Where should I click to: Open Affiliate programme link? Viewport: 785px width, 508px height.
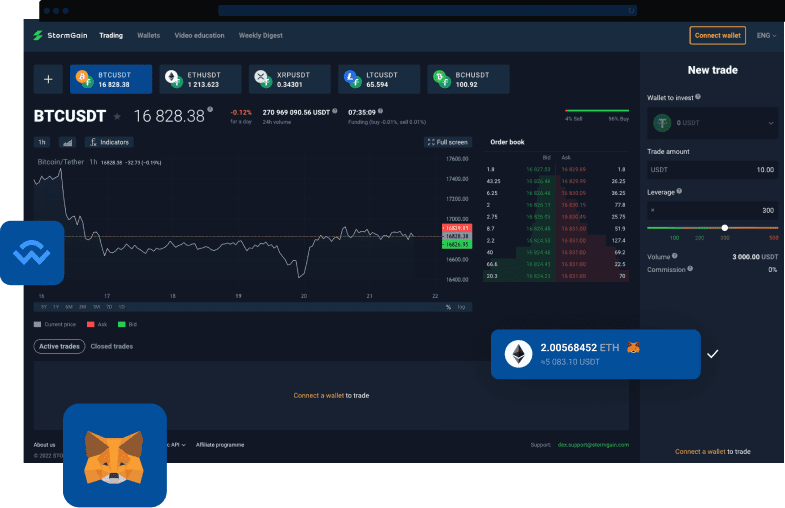[220, 444]
